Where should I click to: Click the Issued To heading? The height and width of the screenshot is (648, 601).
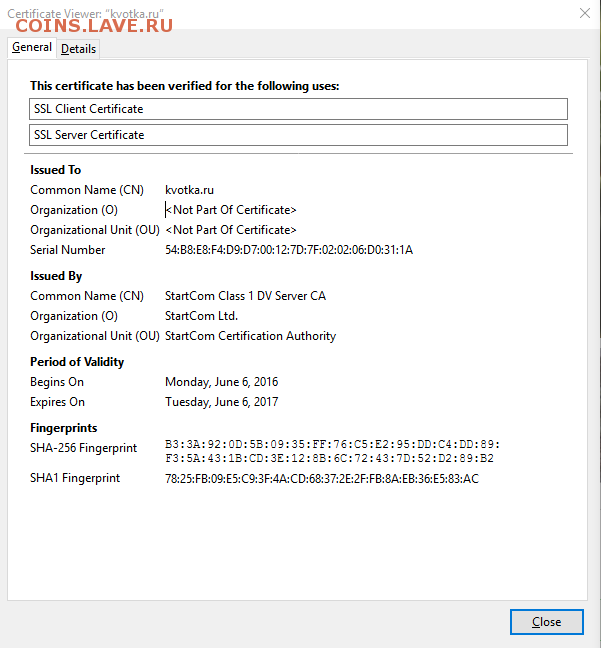(55, 170)
